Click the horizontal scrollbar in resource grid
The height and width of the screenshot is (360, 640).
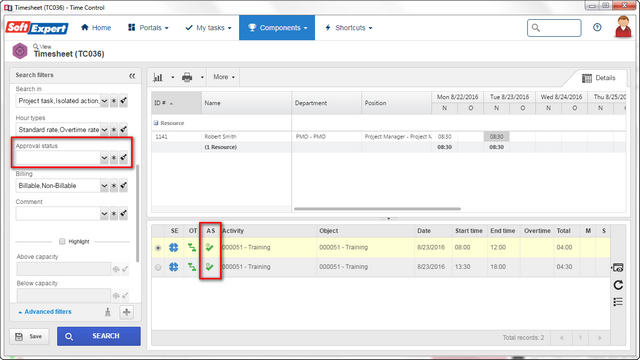pos(377,209)
